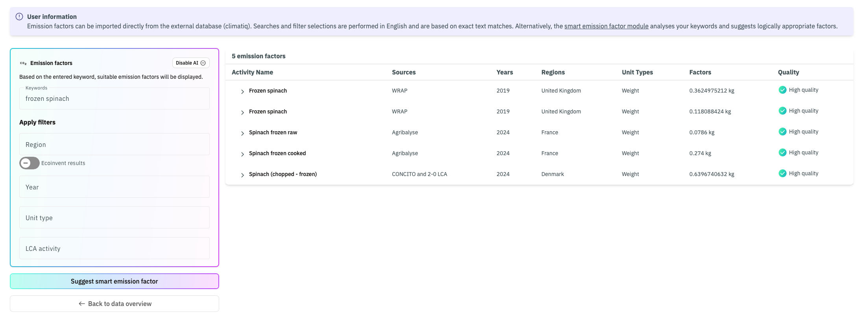Click quality checkmark for the 0.118088424 kg factor

[x=782, y=111]
